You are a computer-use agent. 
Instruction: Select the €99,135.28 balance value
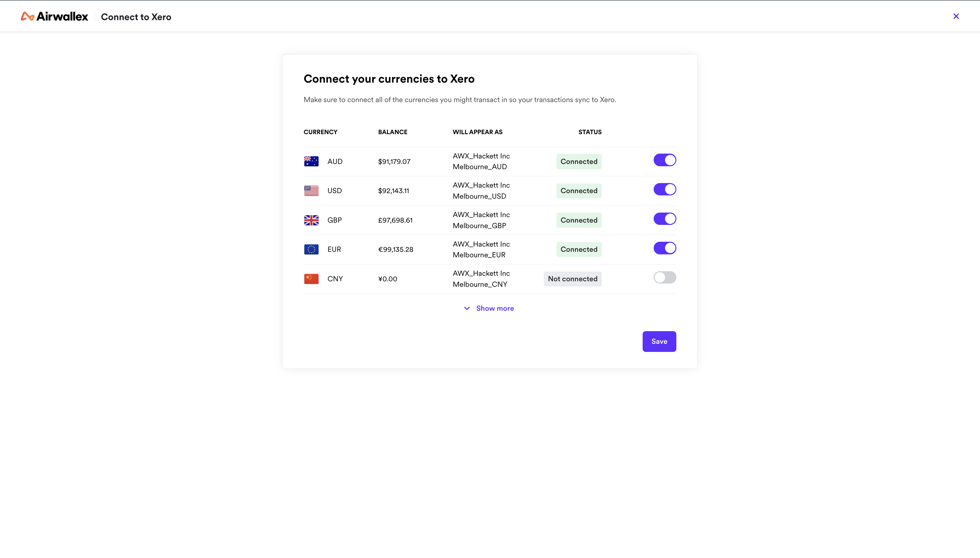395,250
